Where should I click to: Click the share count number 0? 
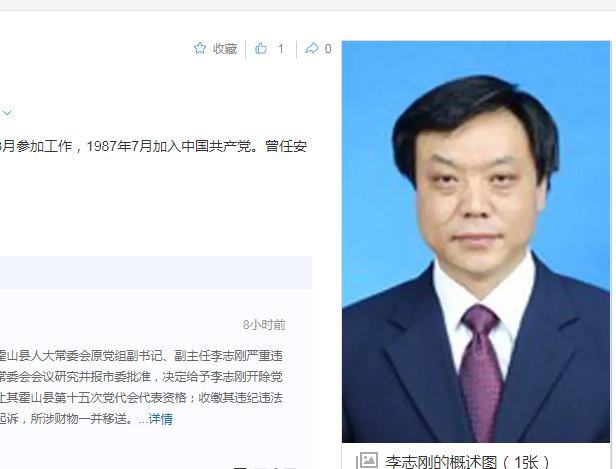pyautogui.click(x=328, y=49)
